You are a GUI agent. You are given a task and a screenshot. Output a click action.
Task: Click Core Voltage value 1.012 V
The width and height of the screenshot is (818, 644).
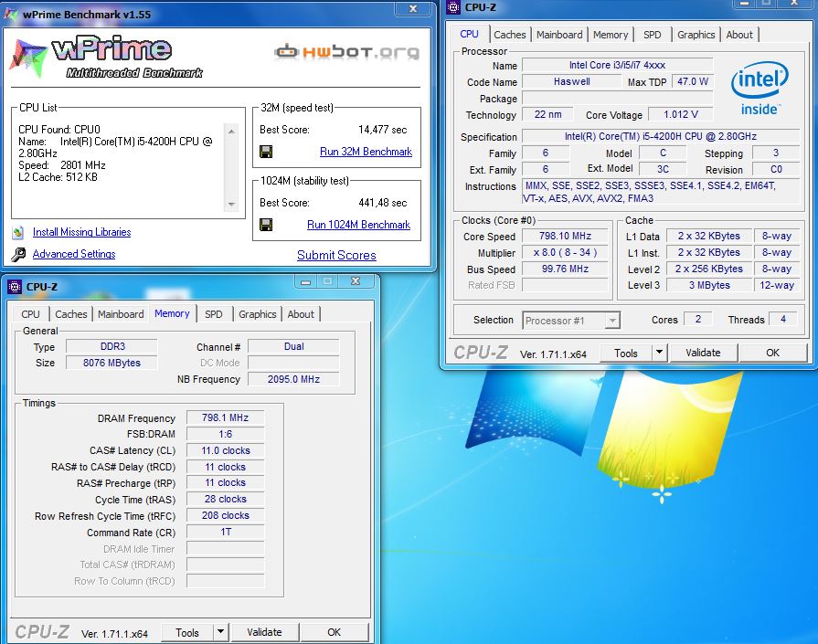(x=680, y=115)
